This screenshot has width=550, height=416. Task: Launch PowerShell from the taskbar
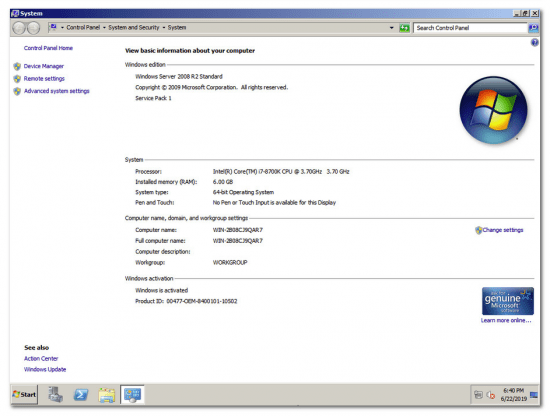tap(81, 395)
